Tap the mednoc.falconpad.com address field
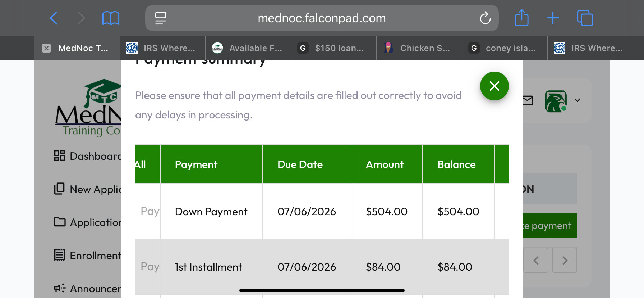Screen dimensions: 644x298 (322, 18)
